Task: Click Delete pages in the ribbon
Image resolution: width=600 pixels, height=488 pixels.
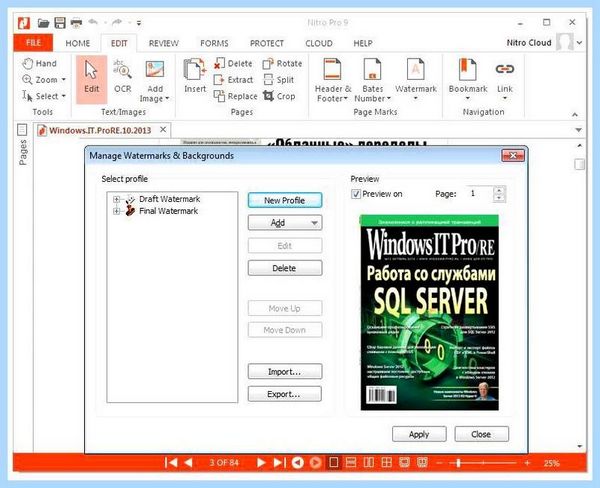Action: [x=233, y=64]
